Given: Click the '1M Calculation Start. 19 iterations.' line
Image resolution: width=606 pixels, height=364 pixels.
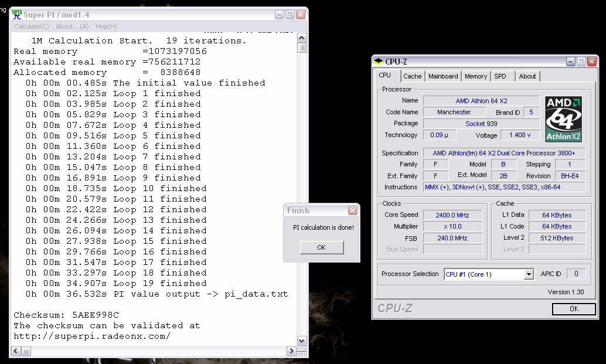Looking at the screenshot, I should pyautogui.click(x=139, y=40).
